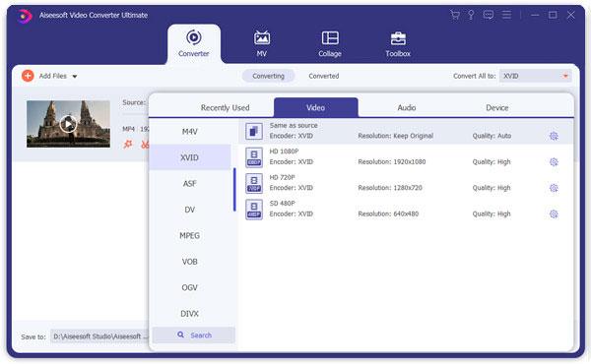Viewport: 591px width, 364px height.
Task: Open the hamburger menu icon
Action: pyautogui.click(x=506, y=15)
